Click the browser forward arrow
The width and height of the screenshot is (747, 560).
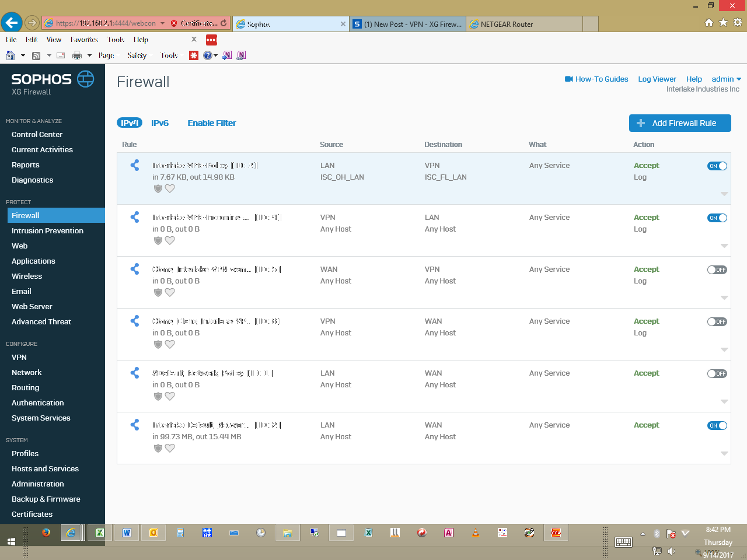coord(32,23)
